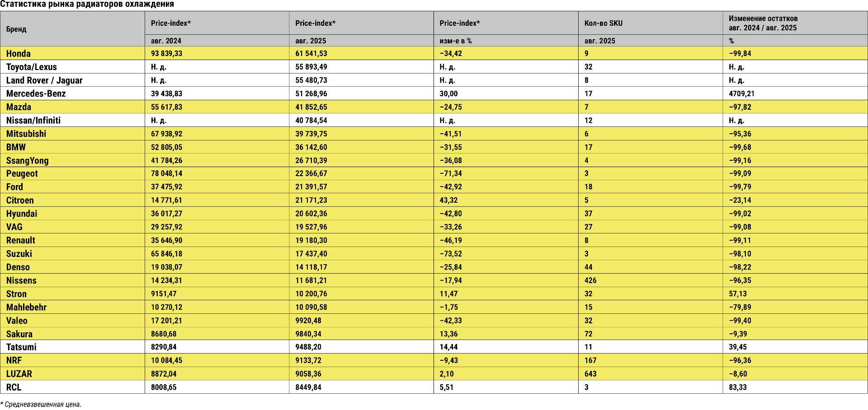Select the Toyota/Lexus row label
This screenshot has height=410, width=868.
point(32,67)
